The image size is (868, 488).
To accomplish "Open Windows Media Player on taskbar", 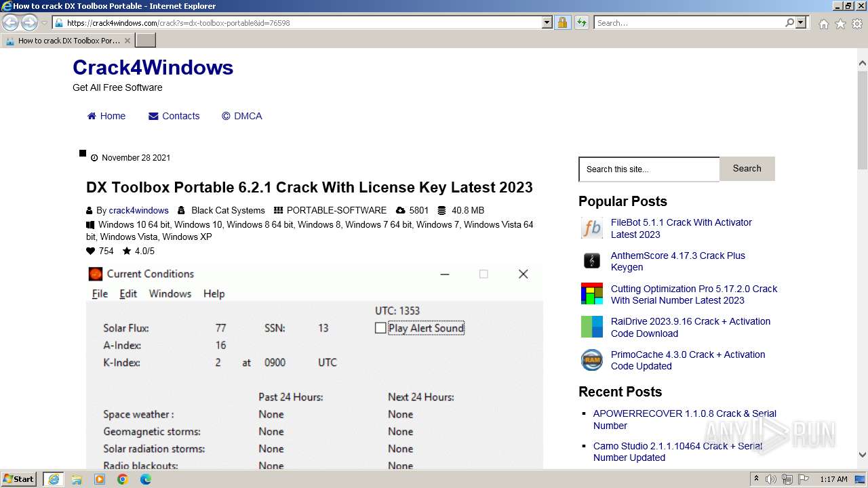I will (100, 479).
